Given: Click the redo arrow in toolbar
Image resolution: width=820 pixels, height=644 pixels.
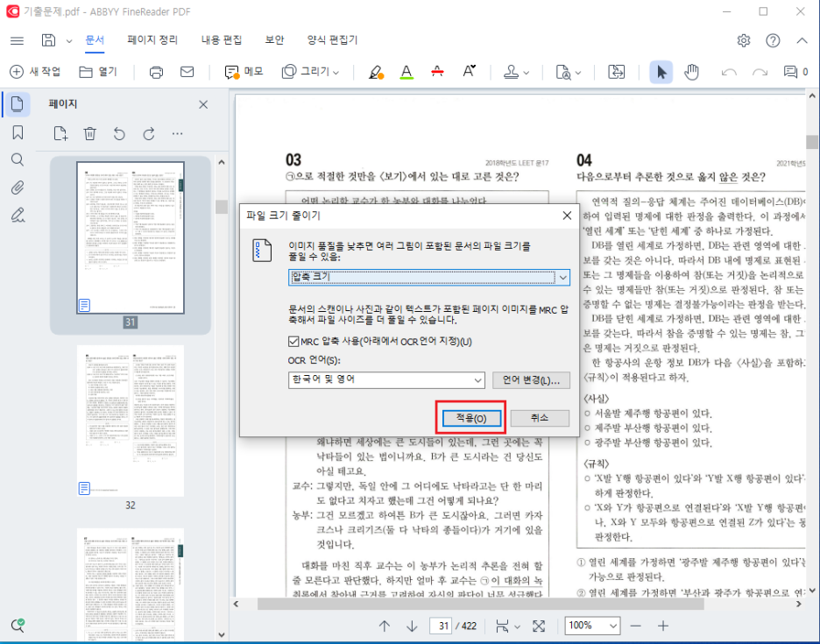Looking at the screenshot, I should click(x=760, y=72).
